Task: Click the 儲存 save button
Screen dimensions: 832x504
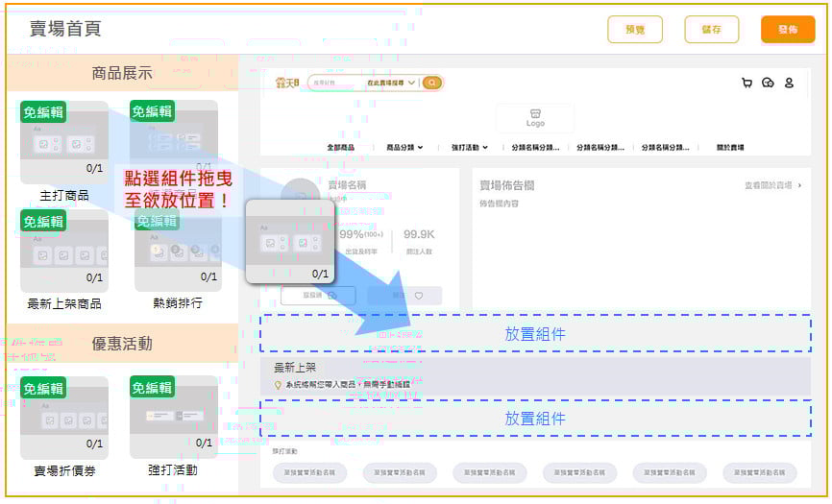Action: tap(712, 30)
